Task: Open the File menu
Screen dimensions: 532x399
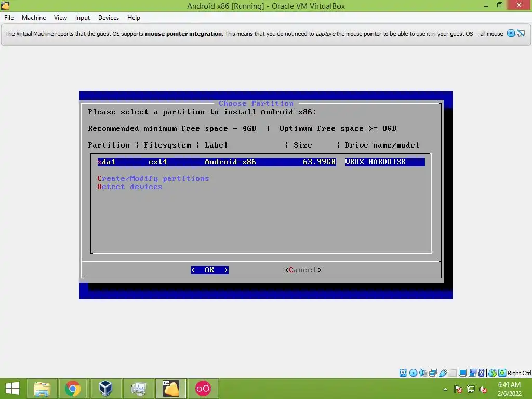Action: [x=9, y=18]
